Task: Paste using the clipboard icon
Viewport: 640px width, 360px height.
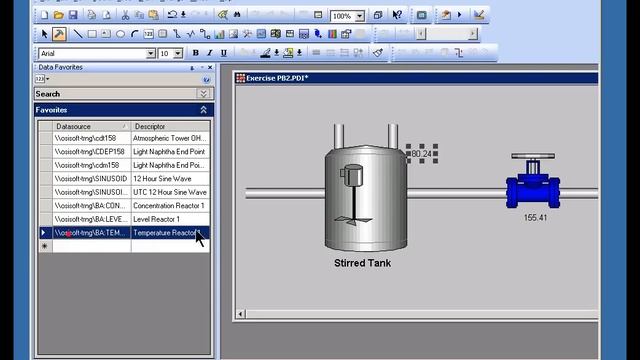Action: 153,16
